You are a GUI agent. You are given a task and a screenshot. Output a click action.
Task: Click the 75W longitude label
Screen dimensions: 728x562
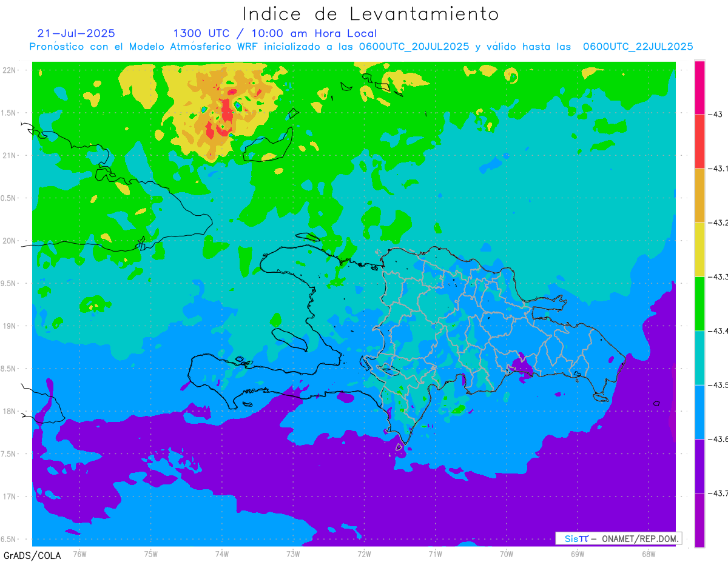pos(150,554)
